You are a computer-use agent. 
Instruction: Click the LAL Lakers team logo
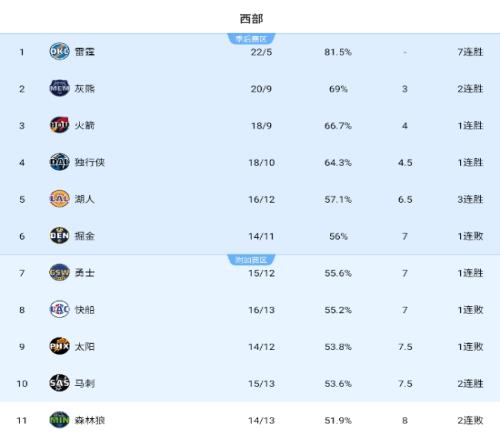coord(59,199)
